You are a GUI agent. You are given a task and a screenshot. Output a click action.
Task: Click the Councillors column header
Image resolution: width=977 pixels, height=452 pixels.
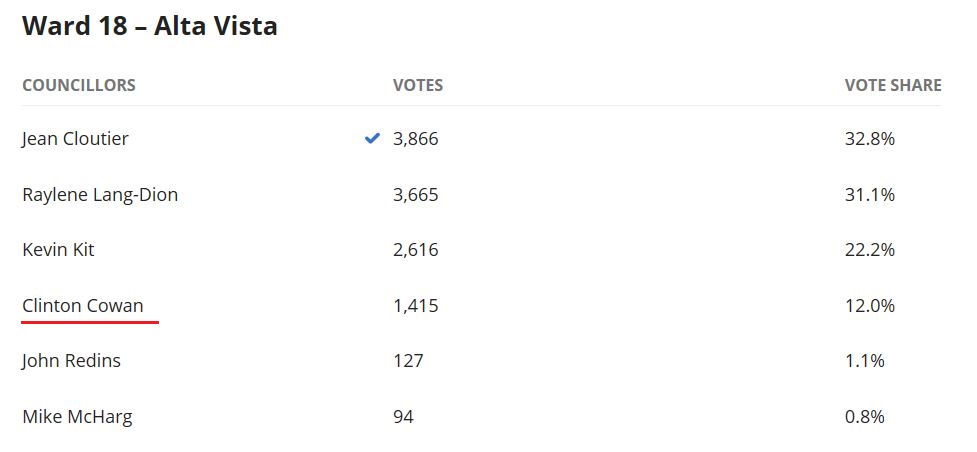click(x=79, y=85)
